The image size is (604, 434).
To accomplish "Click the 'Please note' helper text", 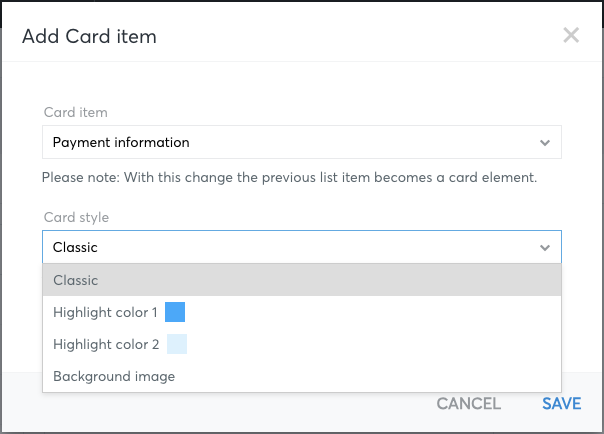I will tap(289, 178).
